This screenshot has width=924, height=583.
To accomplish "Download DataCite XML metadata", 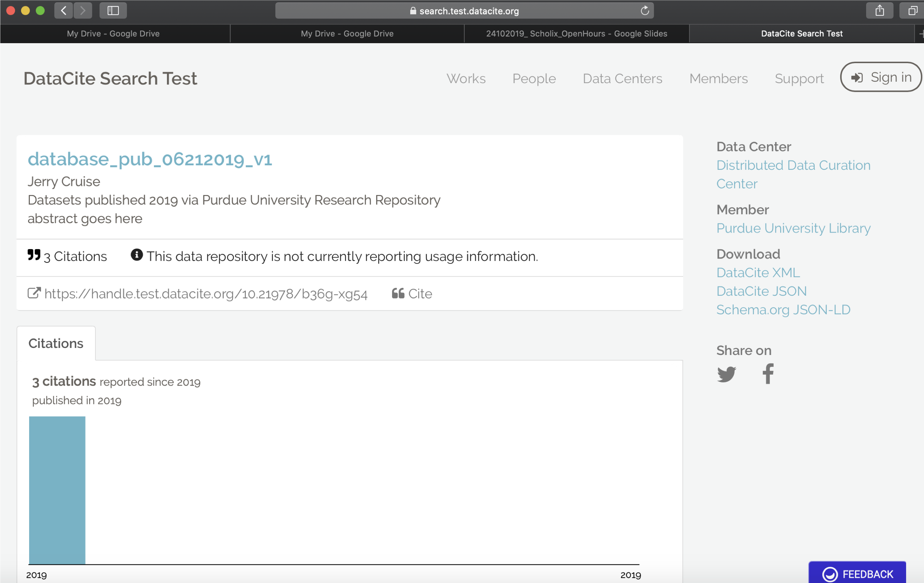I will [x=758, y=273].
